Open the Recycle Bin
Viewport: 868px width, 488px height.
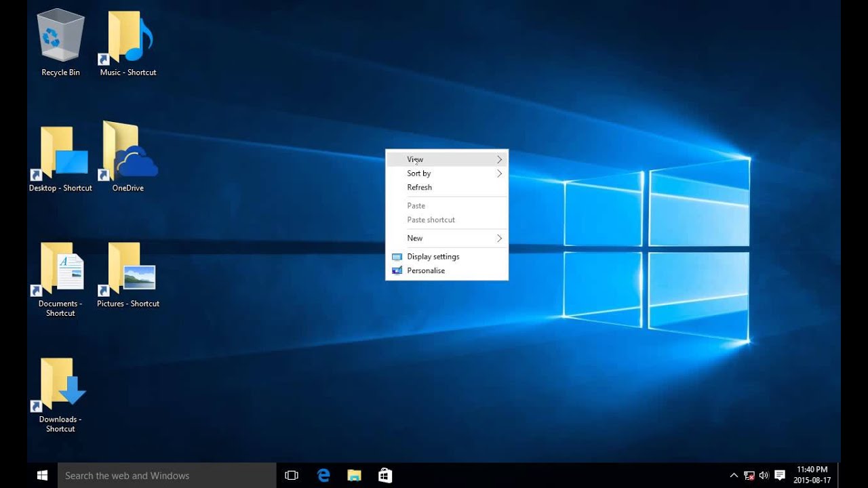pyautogui.click(x=60, y=37)
